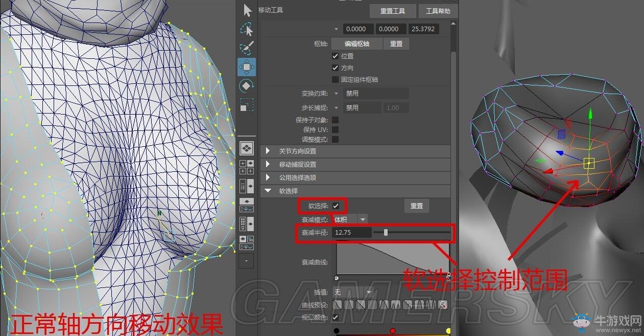The width and height of the screenshot is (644, 336).
Task: Click the 变换约束 禁用 value field
Action: (376, 94)
